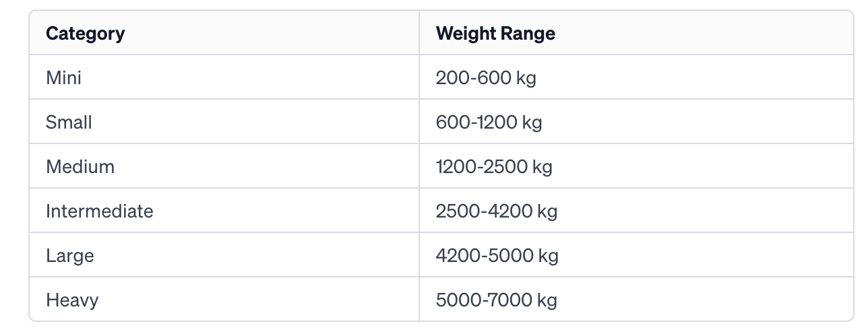This screenshot has width=868, height=330.
Task: Click the 5000-7000 kg weight cell
Action: pyautogui.click(x=636, y=299)
